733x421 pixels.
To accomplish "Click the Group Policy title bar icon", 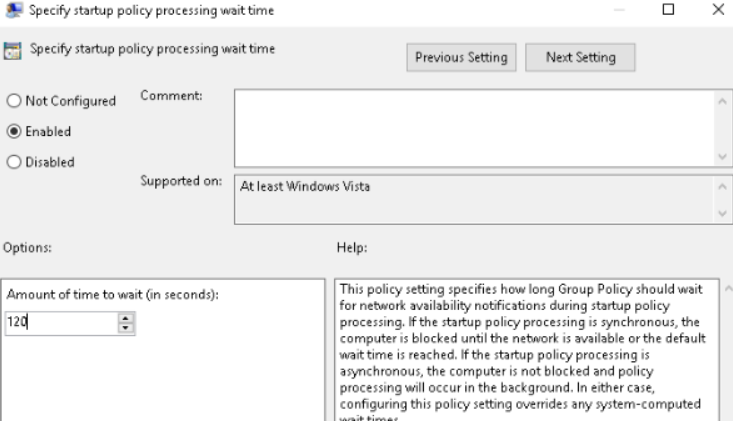I will click(13, 9).
